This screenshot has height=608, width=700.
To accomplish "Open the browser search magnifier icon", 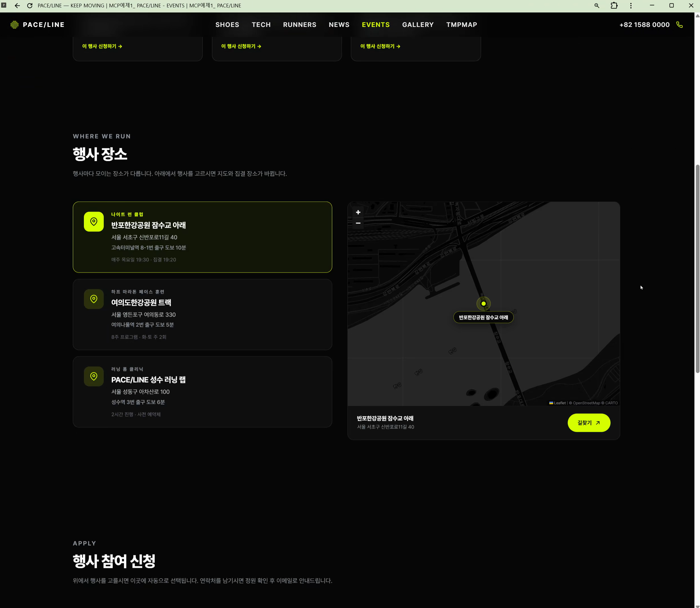I will tap(597, 5).
